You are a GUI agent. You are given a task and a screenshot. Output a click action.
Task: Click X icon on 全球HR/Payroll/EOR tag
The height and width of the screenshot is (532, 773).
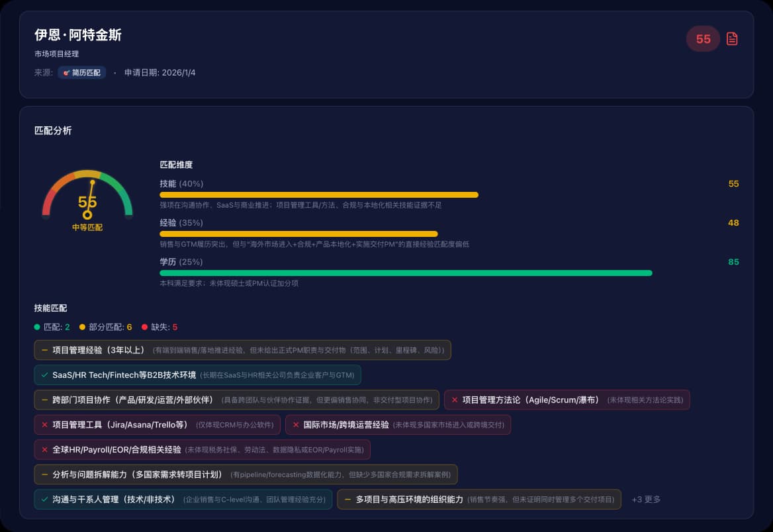[44, 450]
